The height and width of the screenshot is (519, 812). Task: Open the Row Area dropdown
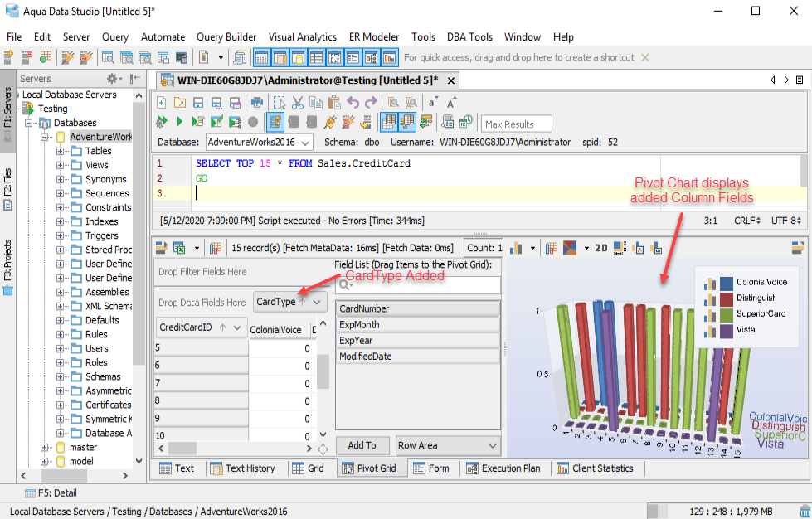click(448, 445)
